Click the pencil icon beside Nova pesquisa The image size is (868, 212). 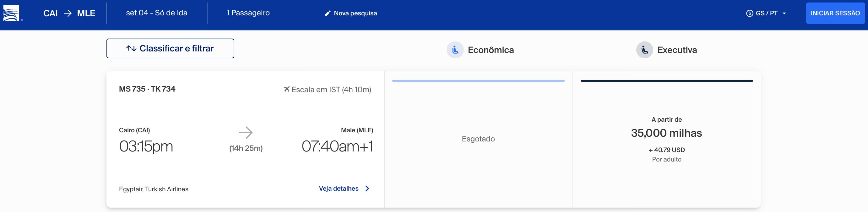point(327,13)
